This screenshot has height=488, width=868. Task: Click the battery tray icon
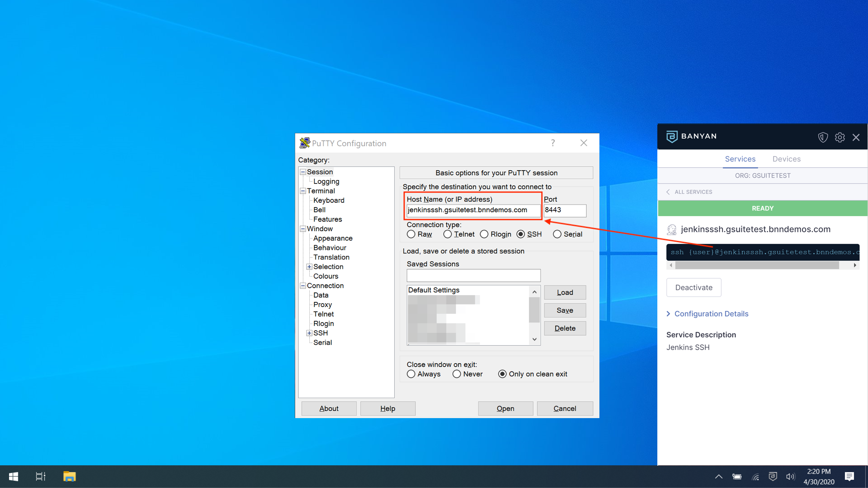click(x=737, y=476)
